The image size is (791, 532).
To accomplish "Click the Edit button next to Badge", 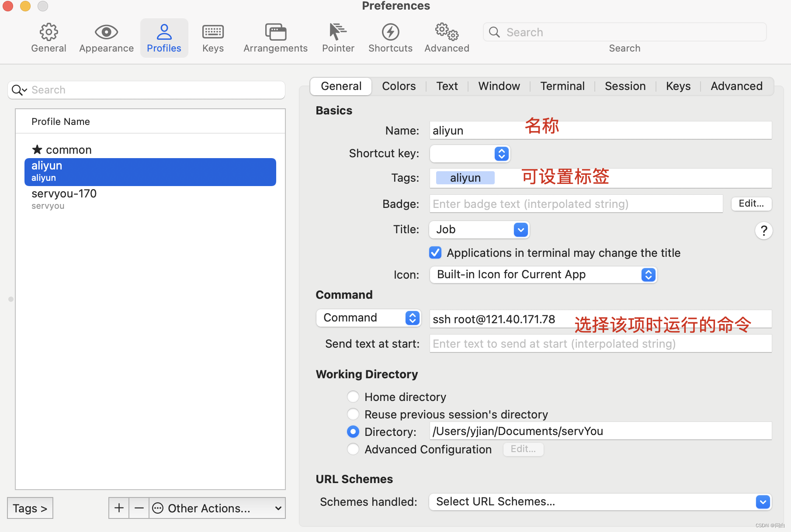I will pos(751,204).
